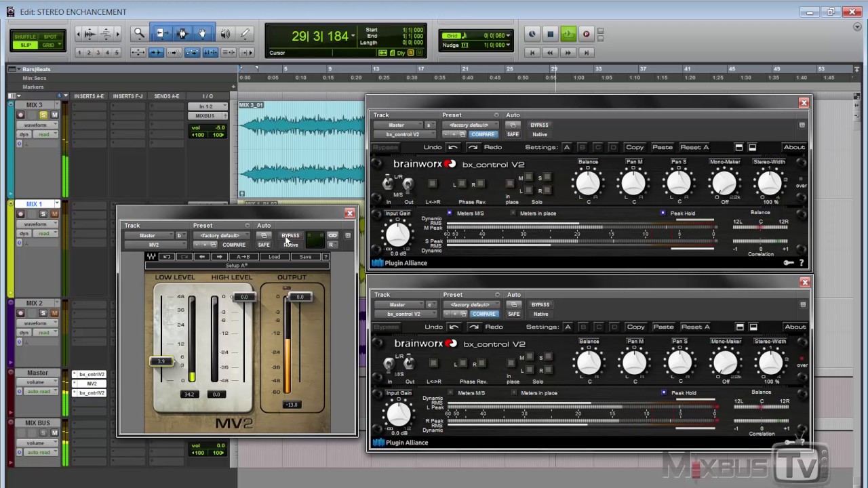Click the MV2 previous preset arrow
The height and width of the screenshot is (488, 868).
pos(201,257)
